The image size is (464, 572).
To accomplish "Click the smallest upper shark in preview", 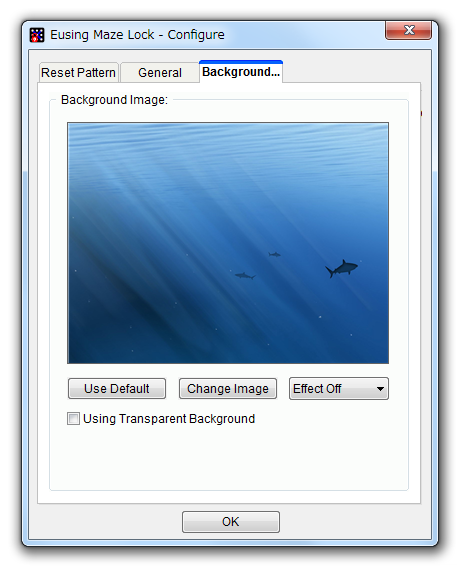I will (274, 254).
